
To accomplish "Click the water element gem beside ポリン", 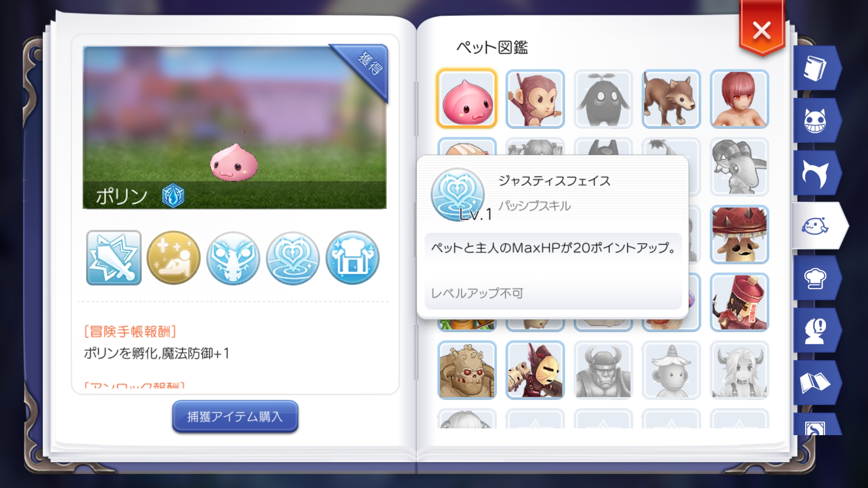I will coord(173,196).
